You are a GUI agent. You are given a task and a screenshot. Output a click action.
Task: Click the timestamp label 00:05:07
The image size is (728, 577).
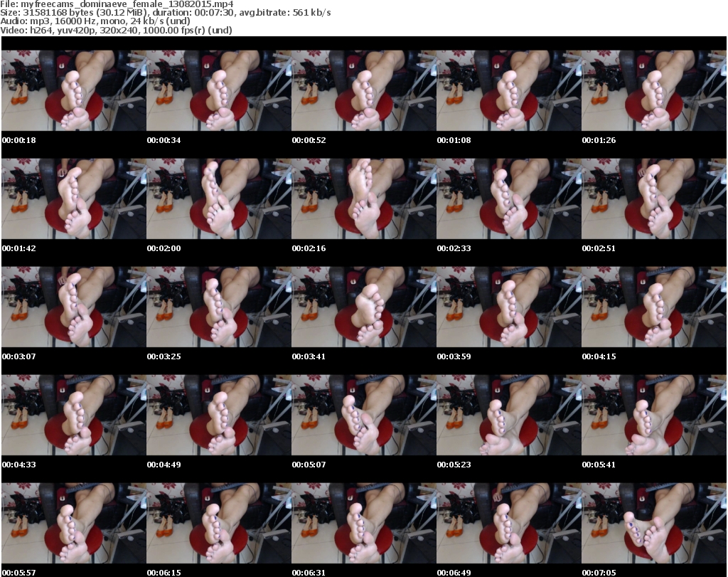(x=309, y=465)
